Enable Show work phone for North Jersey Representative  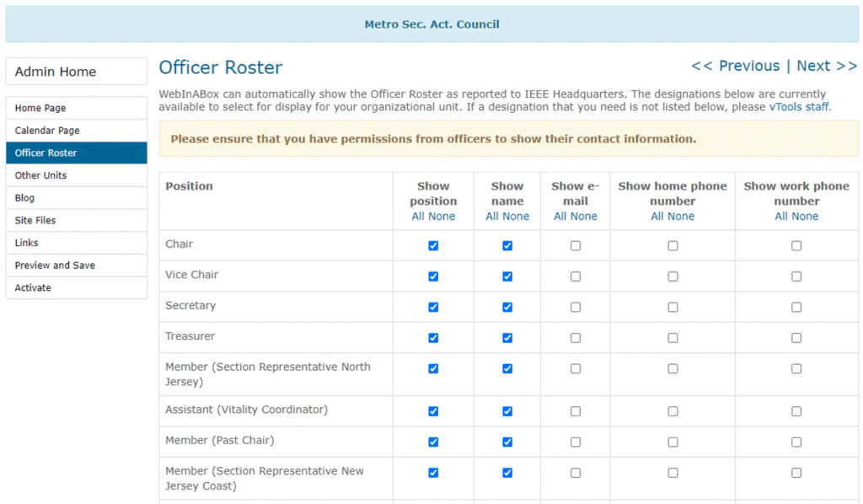[x=796, y=368]
